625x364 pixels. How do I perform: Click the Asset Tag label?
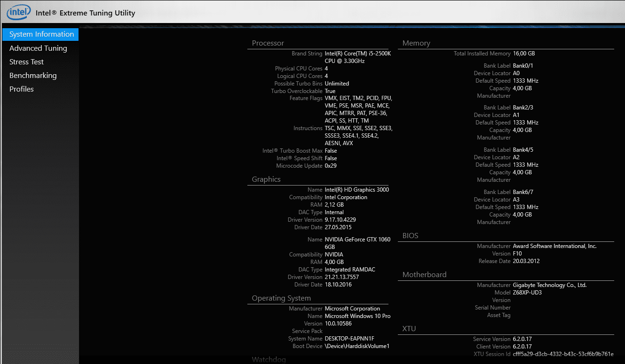499,315
